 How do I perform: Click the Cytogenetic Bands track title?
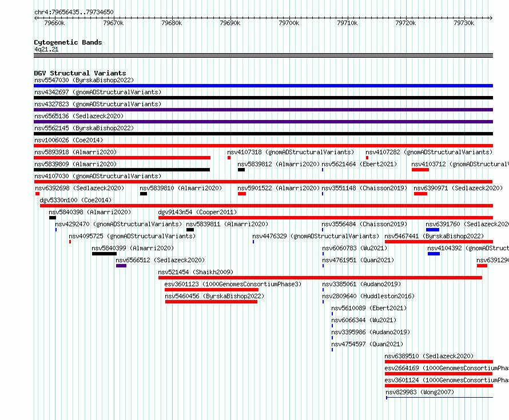68,42
